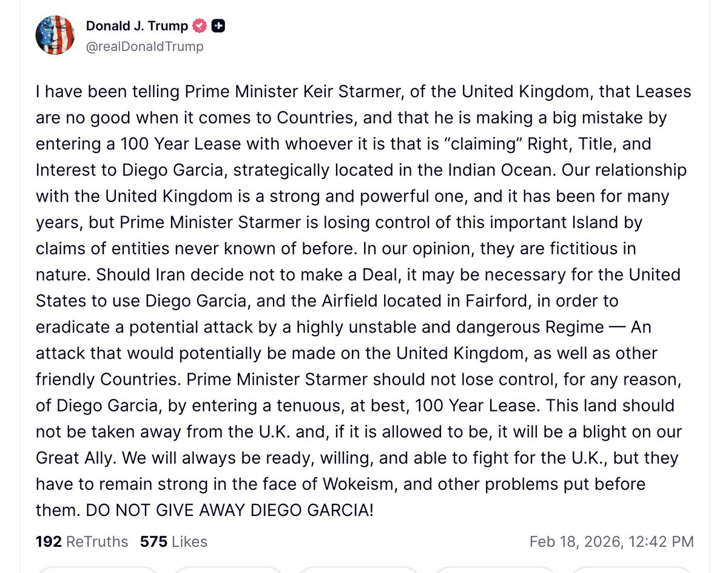Screen dimensions: 728x573
Task: View the 192 ReTruths count
Action: (78, 541)
